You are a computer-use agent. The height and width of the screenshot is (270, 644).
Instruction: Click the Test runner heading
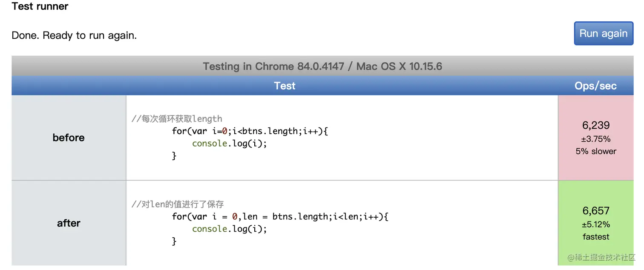coord(40,6)
